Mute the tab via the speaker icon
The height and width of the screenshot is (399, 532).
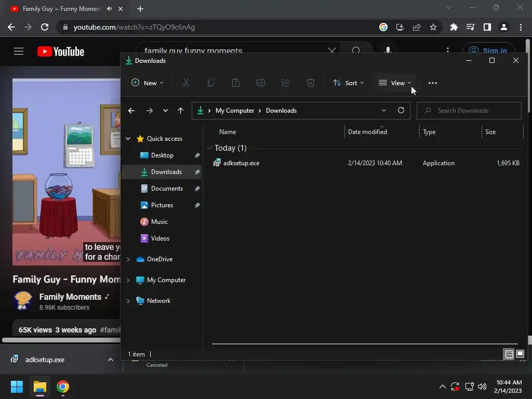109,9
